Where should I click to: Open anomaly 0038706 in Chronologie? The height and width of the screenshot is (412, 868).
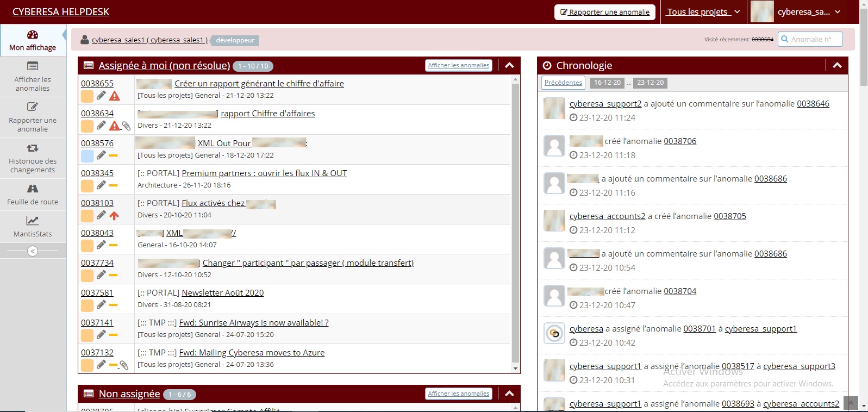tap(680, 141)
